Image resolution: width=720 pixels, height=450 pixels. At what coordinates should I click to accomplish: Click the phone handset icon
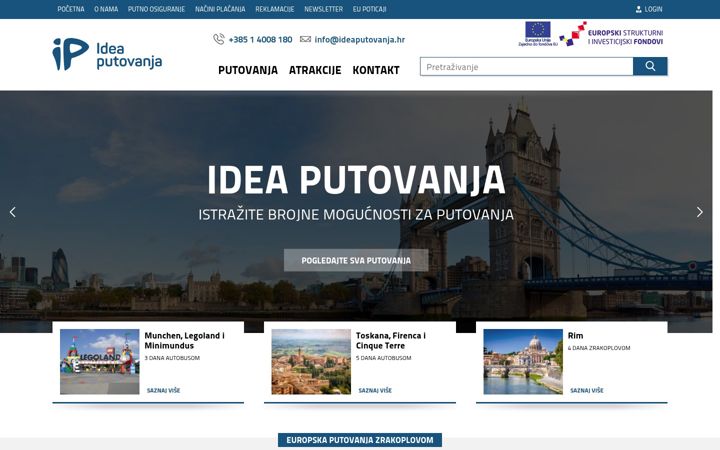(219, 39)
